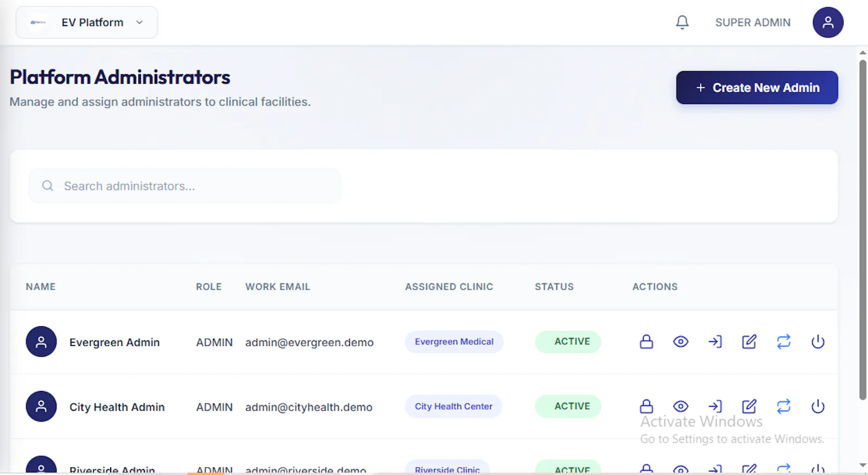Select the City Health Admin name text
The width and height of the screenshot is (868, 475).
pos(117,407)
